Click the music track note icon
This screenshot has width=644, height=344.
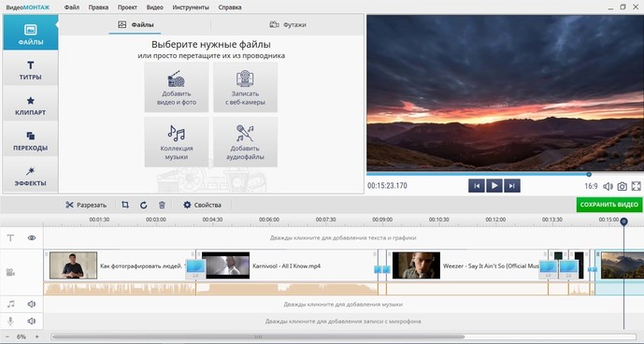click(10, 304)
